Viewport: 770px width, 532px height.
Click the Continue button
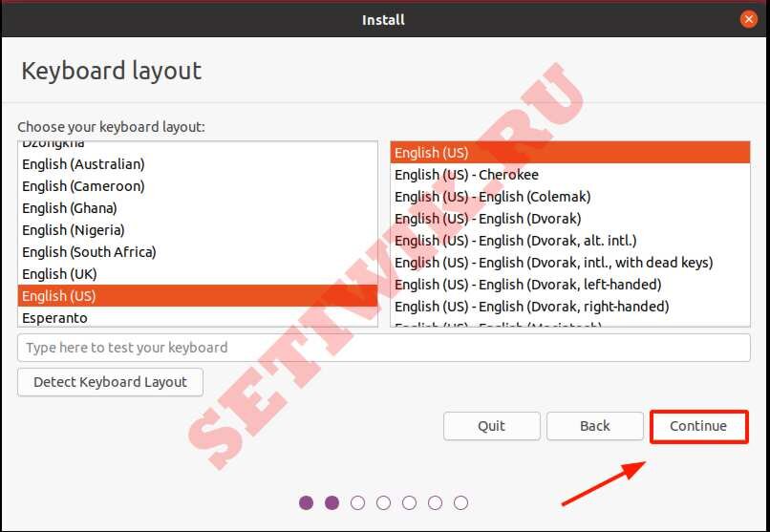click(x=698, y=426)
